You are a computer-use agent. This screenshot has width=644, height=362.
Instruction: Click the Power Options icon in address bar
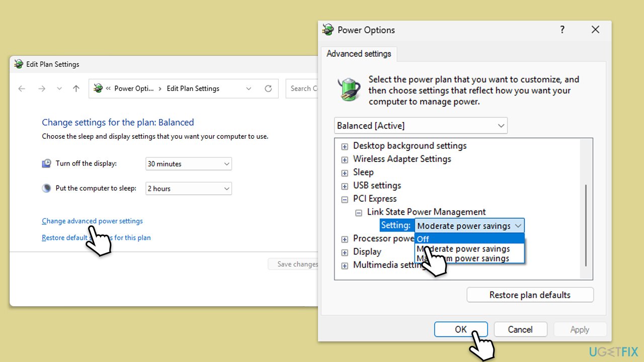pyautogui.click(x=98, y=88)
